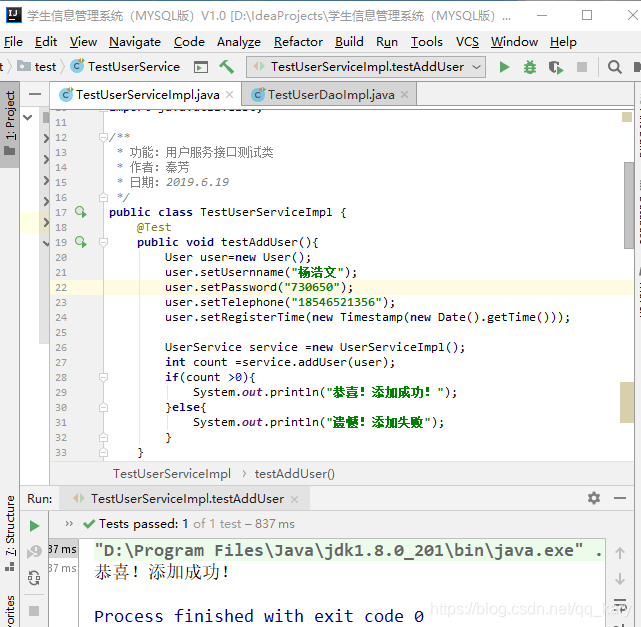Collapse the top project tree node
The height and width of the screenshot is (627, 641).
27,118
